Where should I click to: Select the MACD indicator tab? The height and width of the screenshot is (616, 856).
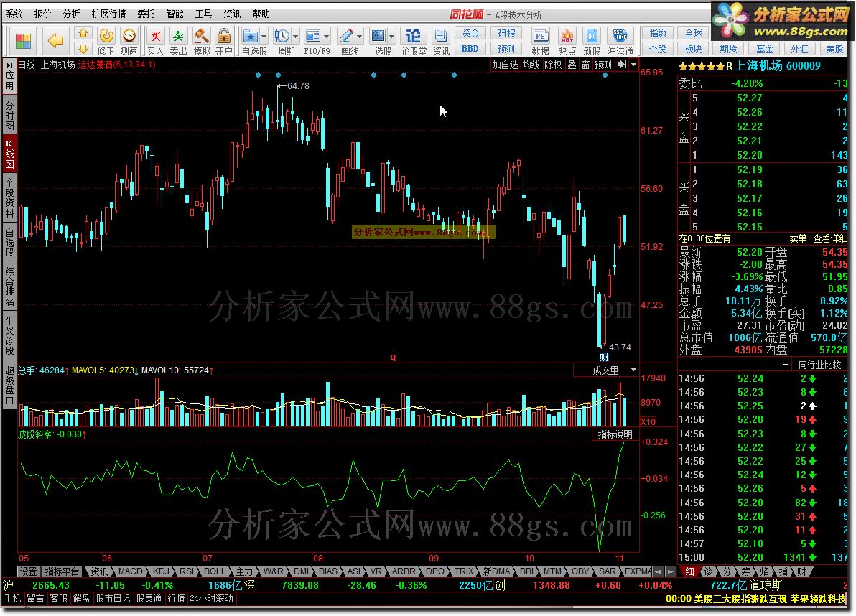click(x=131, y=571)
